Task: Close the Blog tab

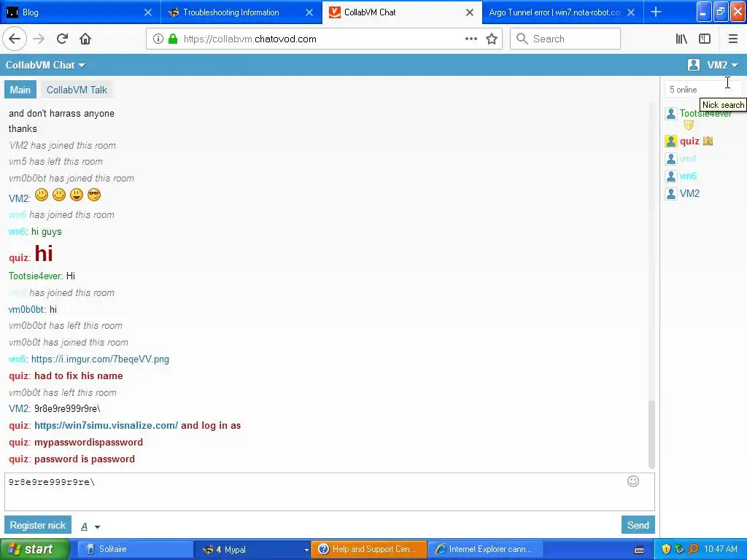Action: (x=148, y=12)
